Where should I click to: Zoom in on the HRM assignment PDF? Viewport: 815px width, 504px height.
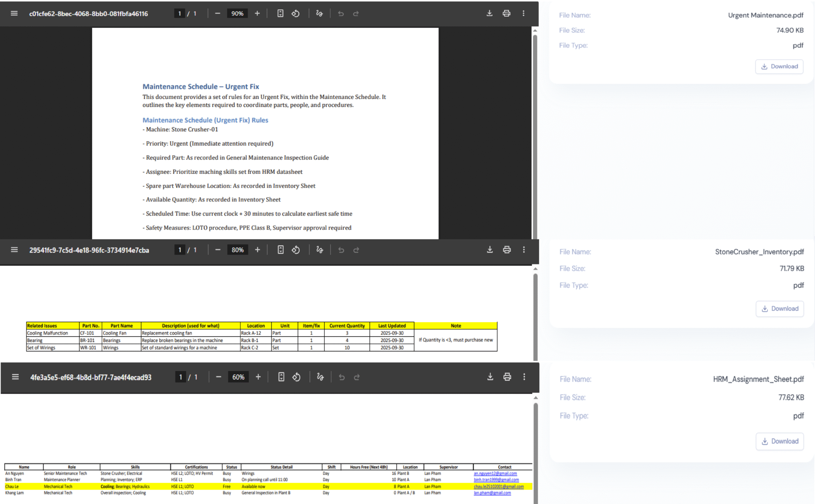pos(258,377)
